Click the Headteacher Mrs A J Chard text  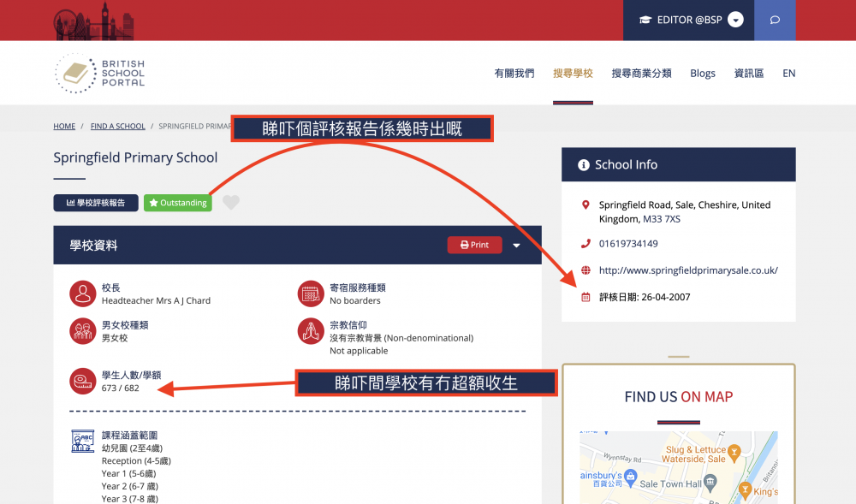tap(156, 300)
